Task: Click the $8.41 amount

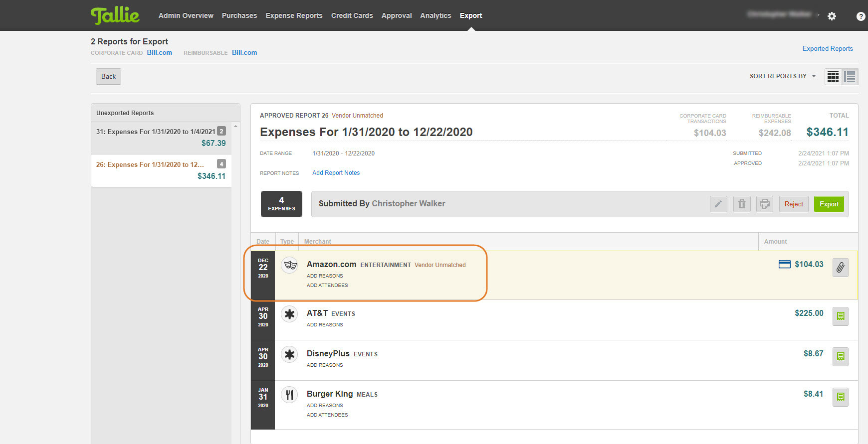Action: pos(814,394)
